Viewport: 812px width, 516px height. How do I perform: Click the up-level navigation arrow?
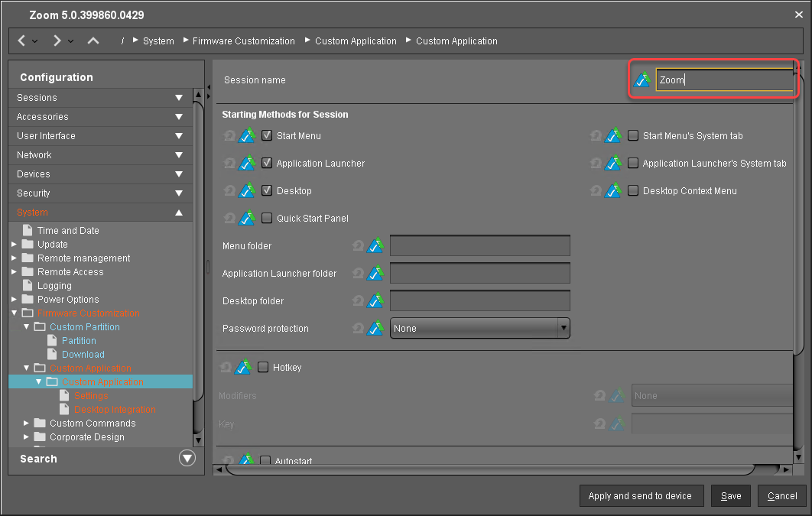(x=93, y=41)
